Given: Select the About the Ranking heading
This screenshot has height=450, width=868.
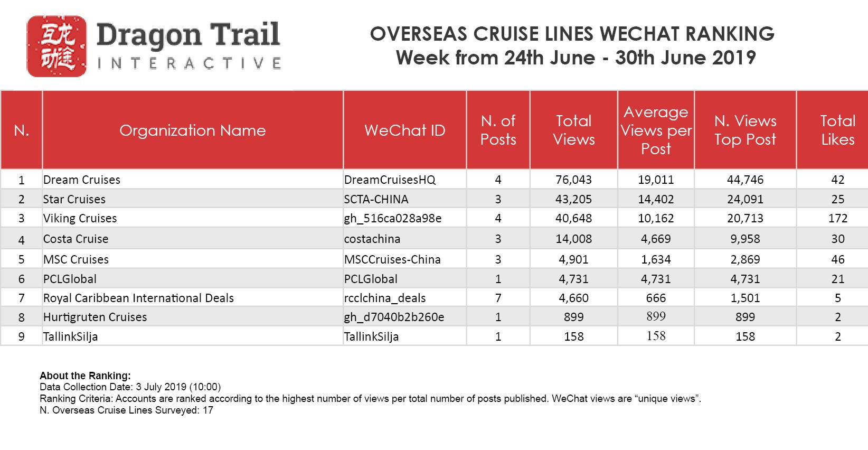Looking at the screenshot, I should click(x=85, y=376).
